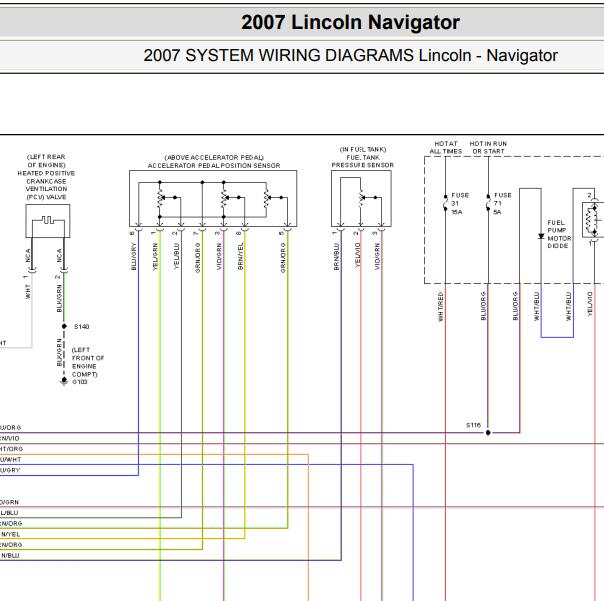Click the G103 ground symbol
604x601 pixels.
click(64, 381)
